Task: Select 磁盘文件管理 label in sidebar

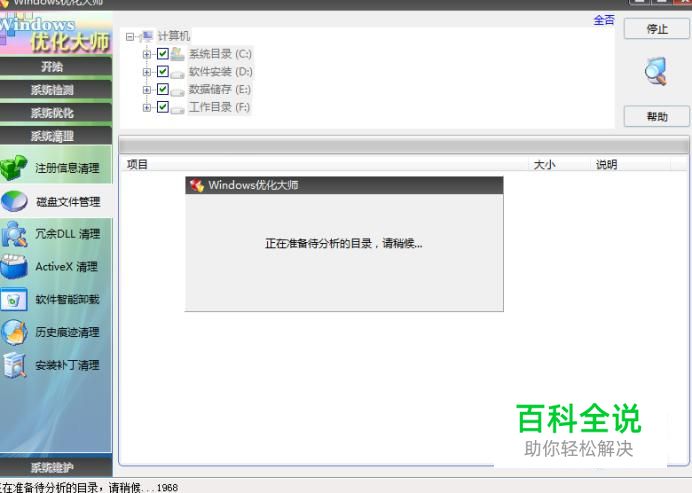Action: 68,202
